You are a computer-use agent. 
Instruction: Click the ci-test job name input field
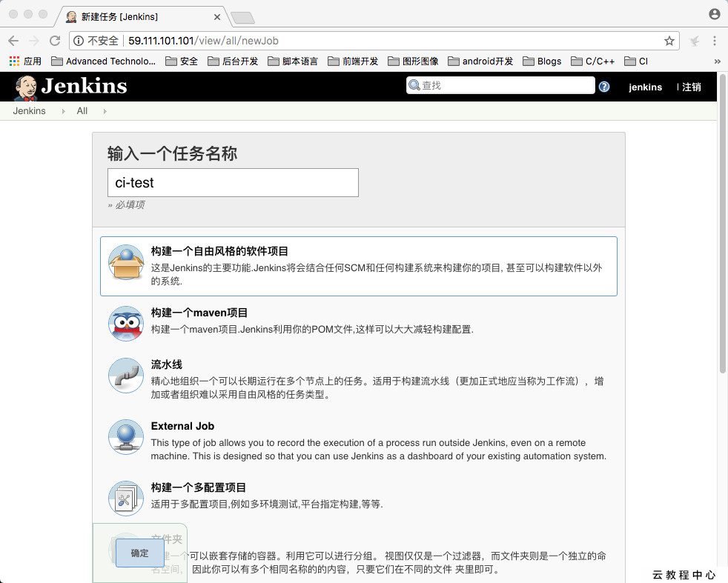coord(233,182)
